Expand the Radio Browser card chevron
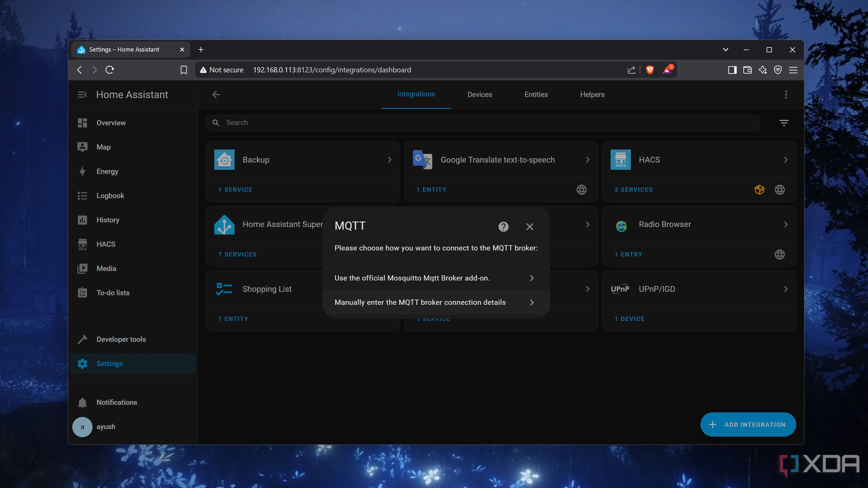Screen dimensions: 868x488 pyautogui.click(x=785, y=224)
